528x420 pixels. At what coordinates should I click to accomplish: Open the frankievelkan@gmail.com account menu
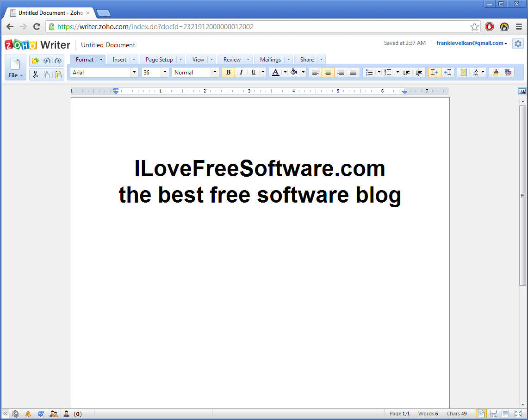coord(472,43)
